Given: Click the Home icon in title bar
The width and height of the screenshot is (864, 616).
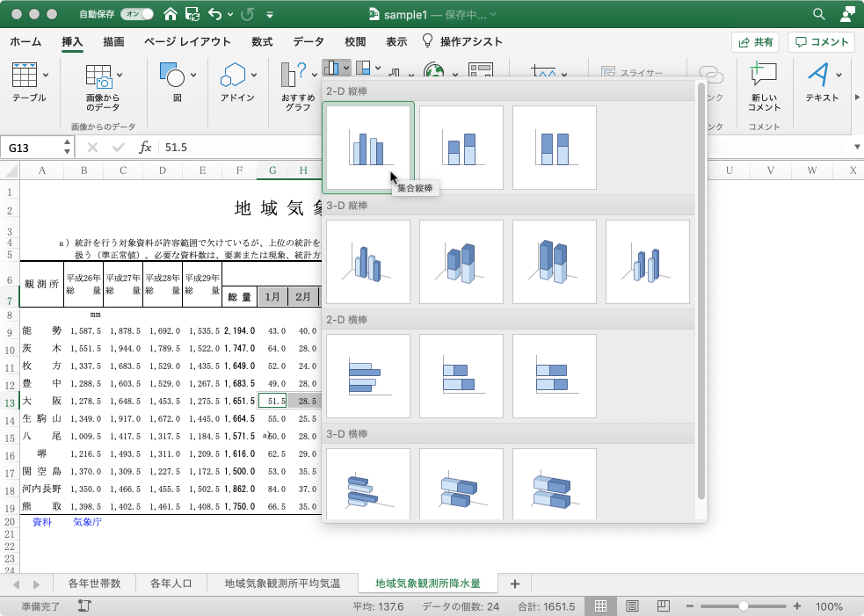Looking at the screenshot, I should tap(171, 14).
